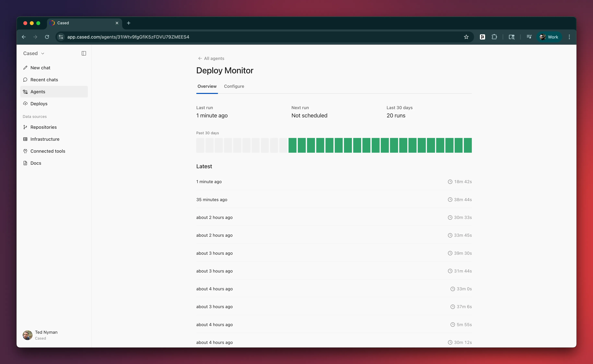Select the Overview tab
The width and height of the screenshot is (593, 364).
click(x=207, y=86)
